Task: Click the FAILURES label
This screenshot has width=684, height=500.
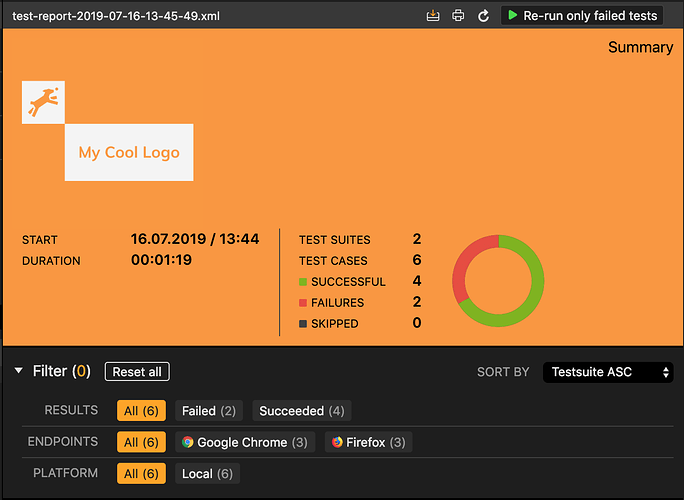Action: coord(338,303)
